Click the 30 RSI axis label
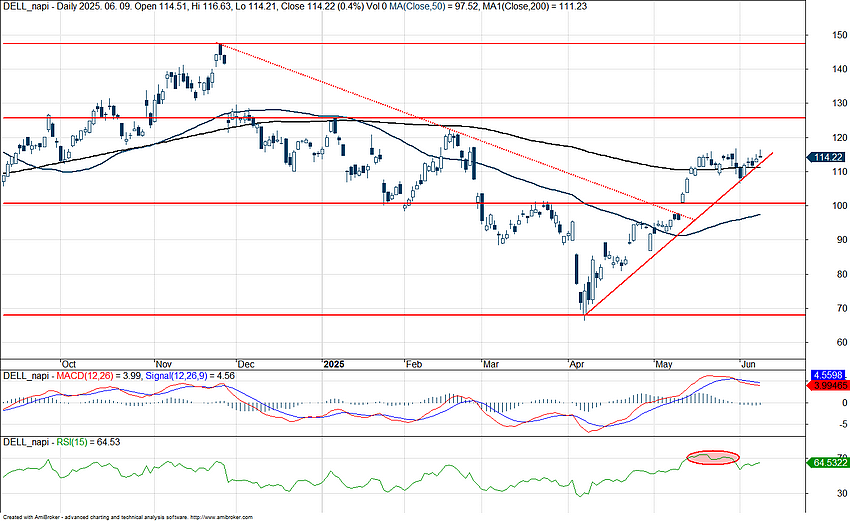The height and width of the screenshot is (521, 850). [842, 493]
